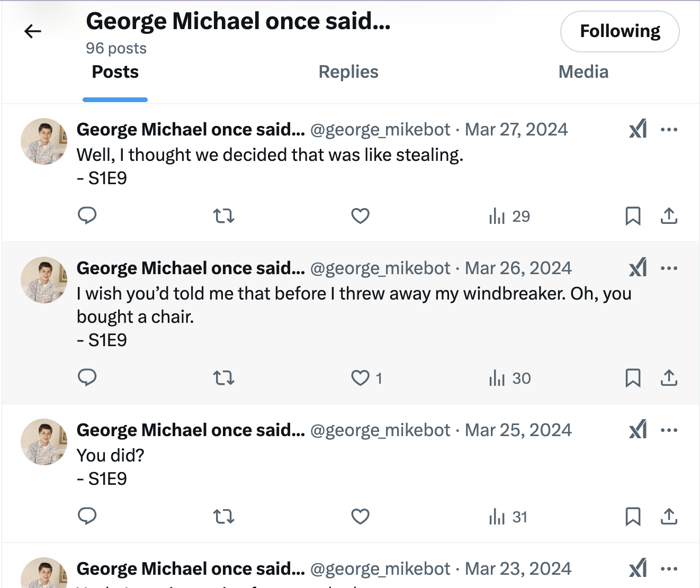This screenshot has width=700, height=588.
Task: Open the Mar 27, 2024 timestamp link
Action: coord(516,130)
